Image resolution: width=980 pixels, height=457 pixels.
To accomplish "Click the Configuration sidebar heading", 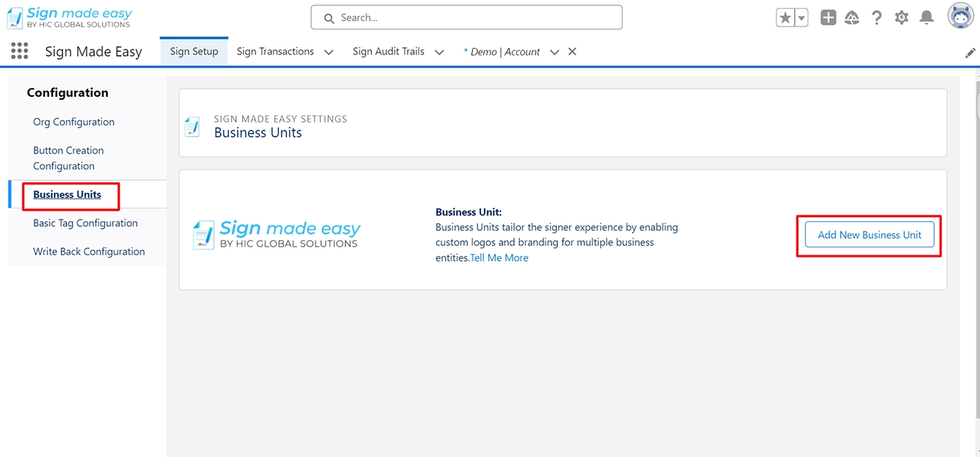I will point(67,93).
